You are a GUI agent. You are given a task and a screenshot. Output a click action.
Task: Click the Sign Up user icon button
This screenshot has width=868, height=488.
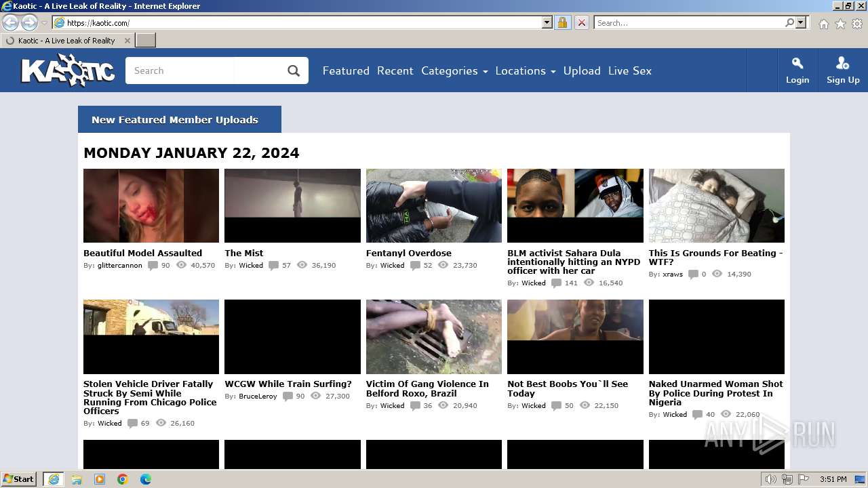[x=843, y=70]
